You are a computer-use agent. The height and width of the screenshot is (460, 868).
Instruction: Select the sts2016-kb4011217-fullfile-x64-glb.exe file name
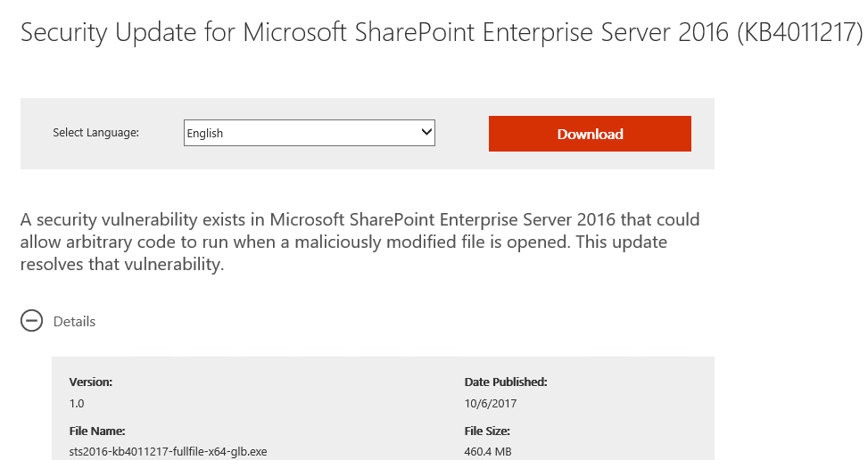pos(168,452)
